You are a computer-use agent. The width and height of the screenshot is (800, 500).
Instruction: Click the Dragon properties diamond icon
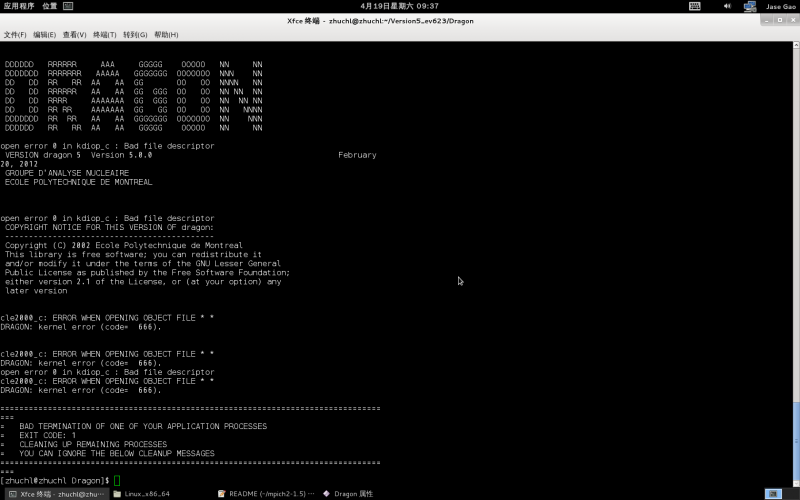tap(327, 494)
